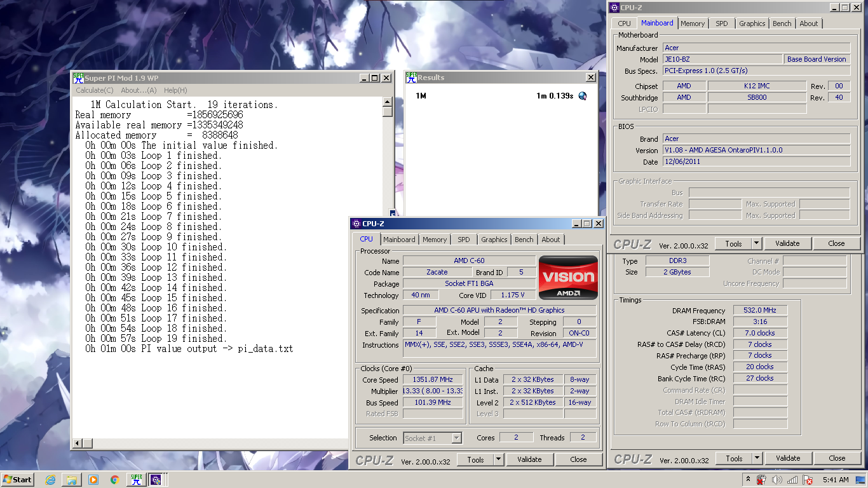Launch Windows Media Player from the taskbar
This screenshot has height=488, width=868.
[x=93, y=480]
